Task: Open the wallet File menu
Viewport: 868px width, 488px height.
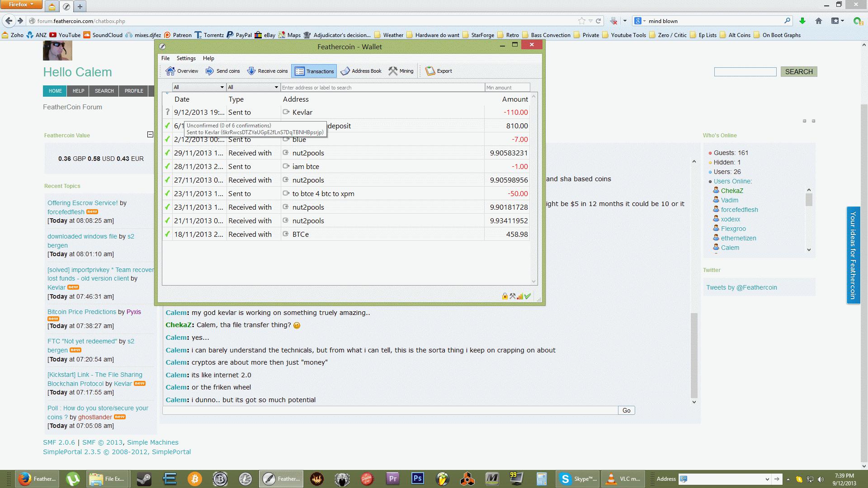Action: click(165, 58)
